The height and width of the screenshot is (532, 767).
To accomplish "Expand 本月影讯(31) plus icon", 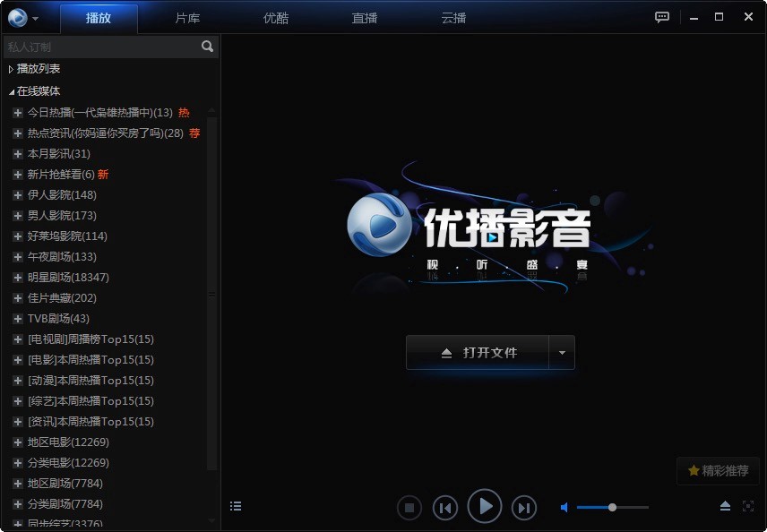I will coord(18,154).
